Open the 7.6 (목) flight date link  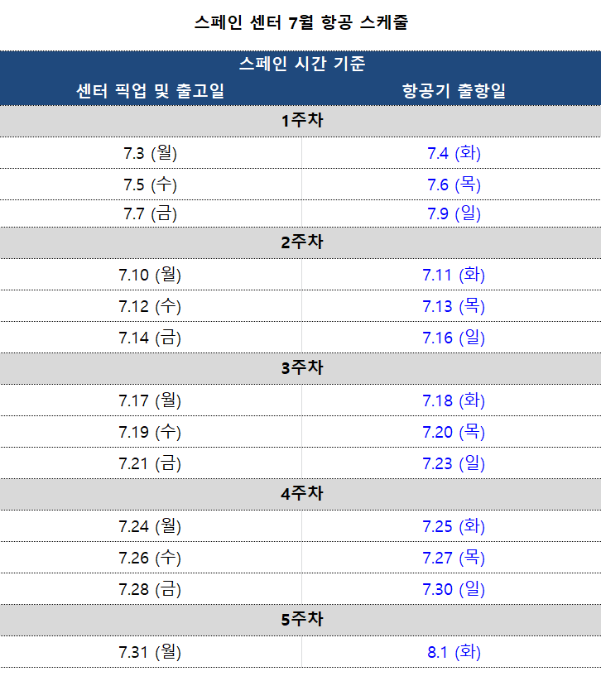click(x=454, y=185)
